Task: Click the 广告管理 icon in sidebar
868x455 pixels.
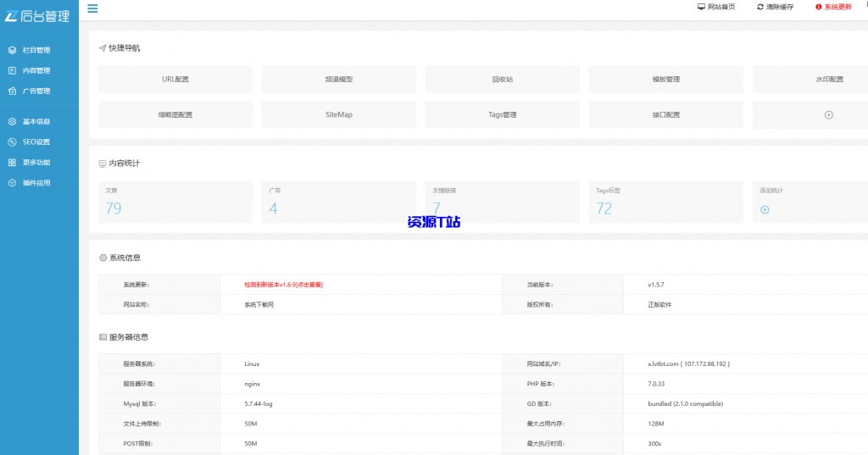Action: (x=12, y=91)
